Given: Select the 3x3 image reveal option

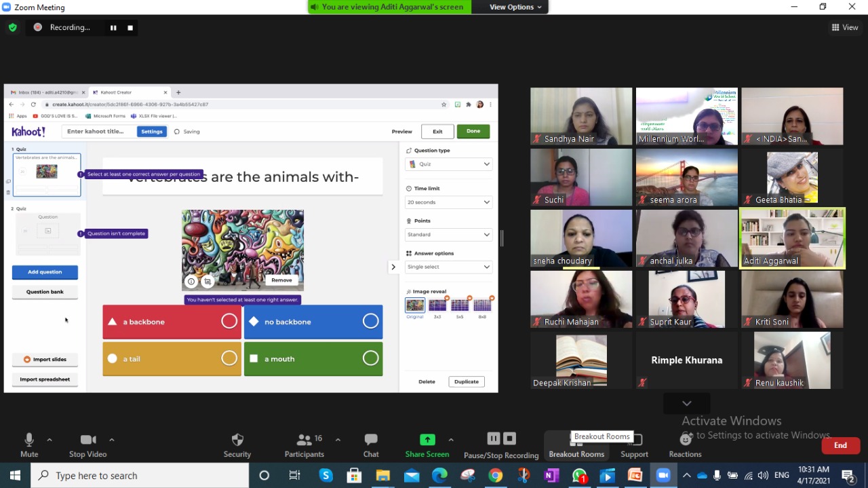Looking at the screenshot, I should 437,305.
